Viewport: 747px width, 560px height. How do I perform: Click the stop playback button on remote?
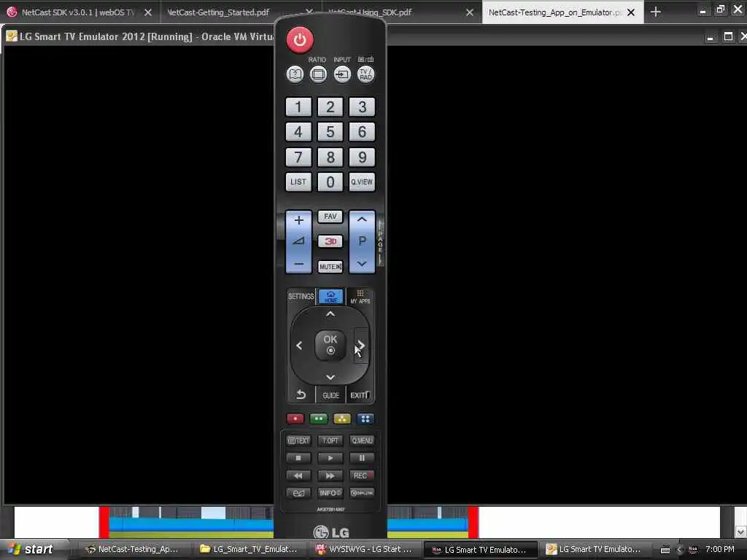click(298, 458)
